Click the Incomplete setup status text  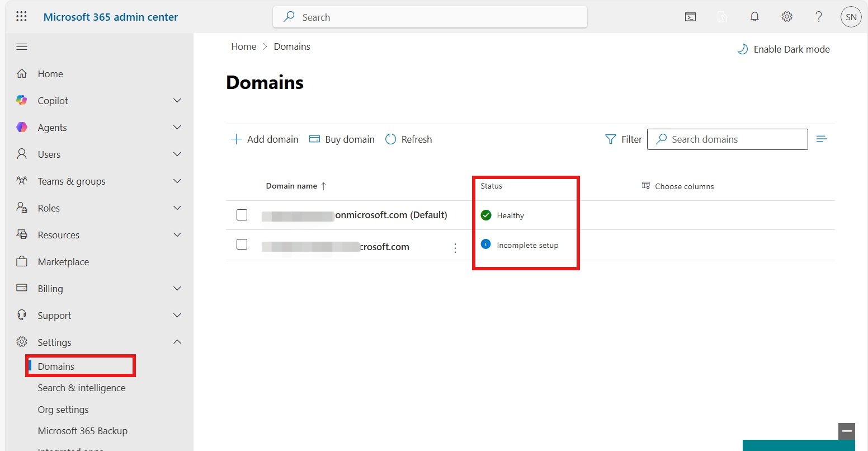pyautogui.click(x=527, y=245)
